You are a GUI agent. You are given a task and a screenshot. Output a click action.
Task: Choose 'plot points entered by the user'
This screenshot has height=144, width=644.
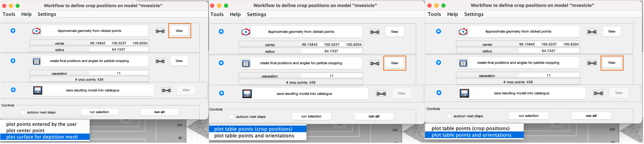pos(41,124)
